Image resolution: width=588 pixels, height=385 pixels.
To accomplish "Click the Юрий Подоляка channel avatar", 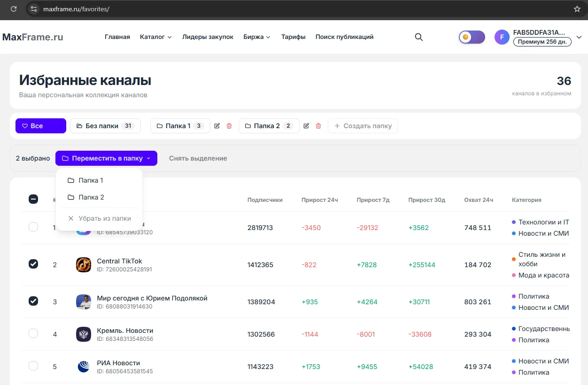I will (x=84, y=302).
